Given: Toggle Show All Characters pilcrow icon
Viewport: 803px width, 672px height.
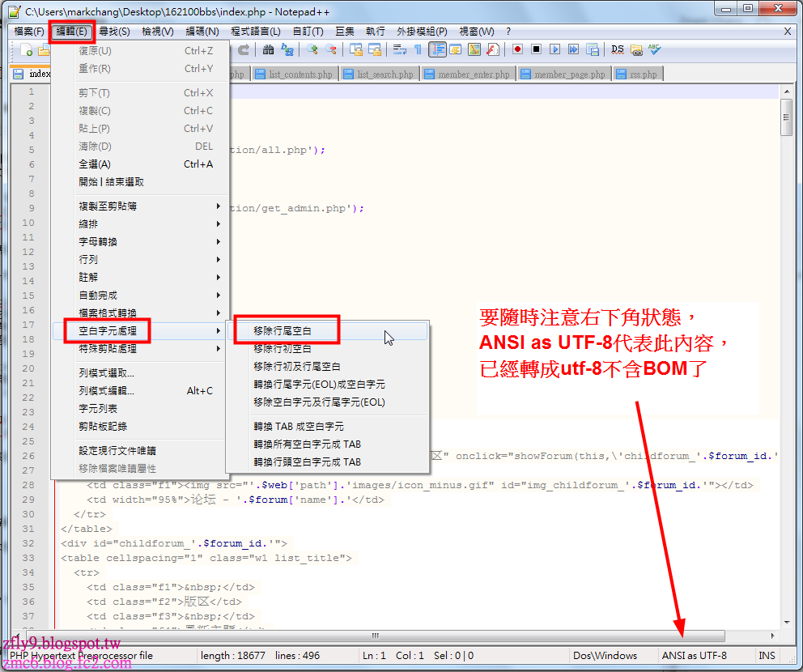Looking at the screenshot, I should click(418, 49).
